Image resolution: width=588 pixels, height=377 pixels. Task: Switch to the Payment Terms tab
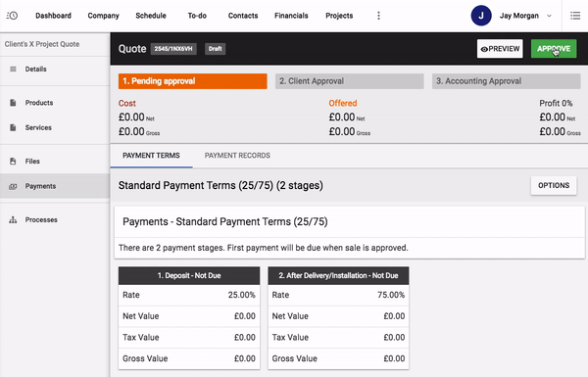coord(151,155)
